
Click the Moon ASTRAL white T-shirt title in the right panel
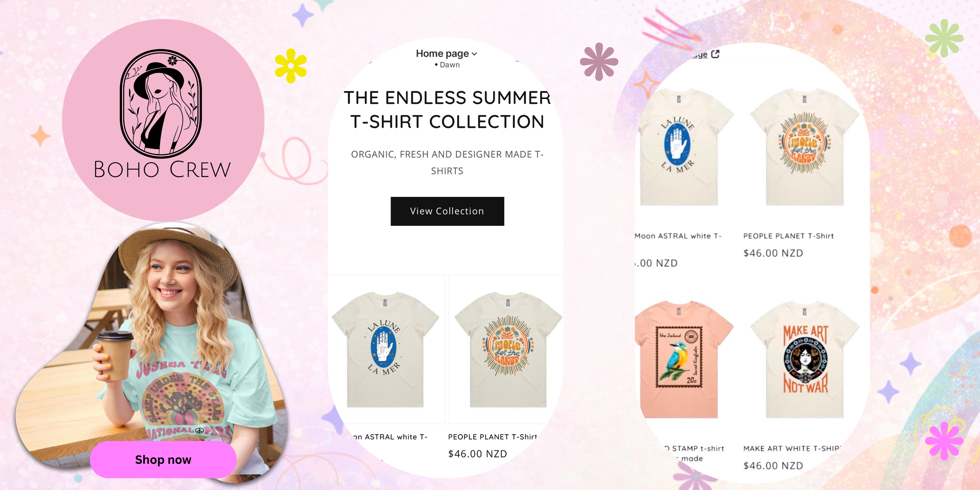(x=678, y=236)
